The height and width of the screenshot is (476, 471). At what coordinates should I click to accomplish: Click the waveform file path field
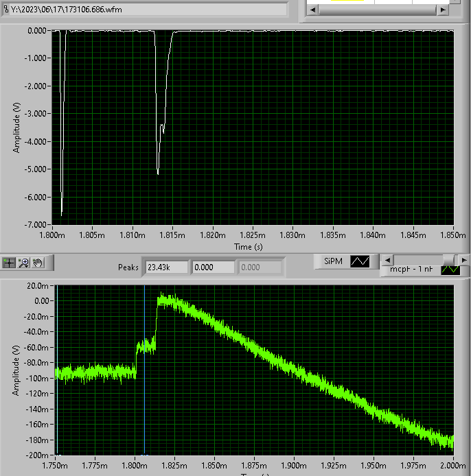148,10
